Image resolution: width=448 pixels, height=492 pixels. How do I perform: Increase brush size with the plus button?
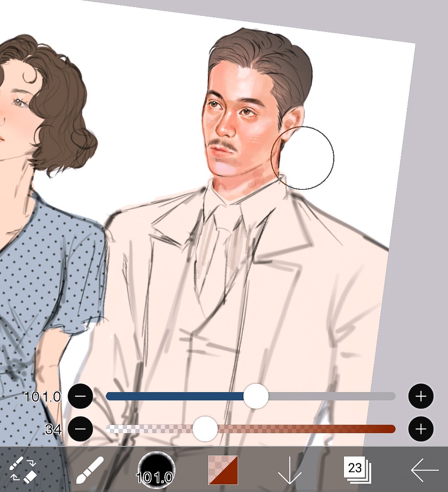pyautogui.click(x=421, y=396)
